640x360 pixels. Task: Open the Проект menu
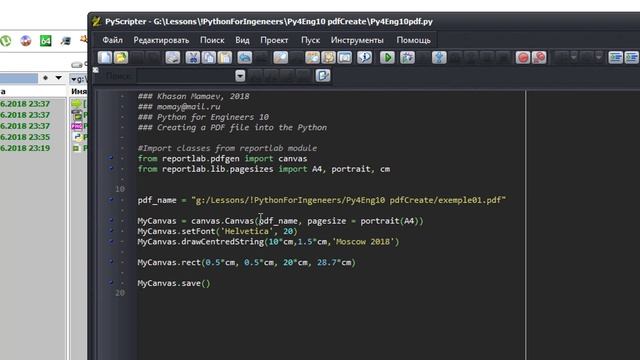(274, 40)
